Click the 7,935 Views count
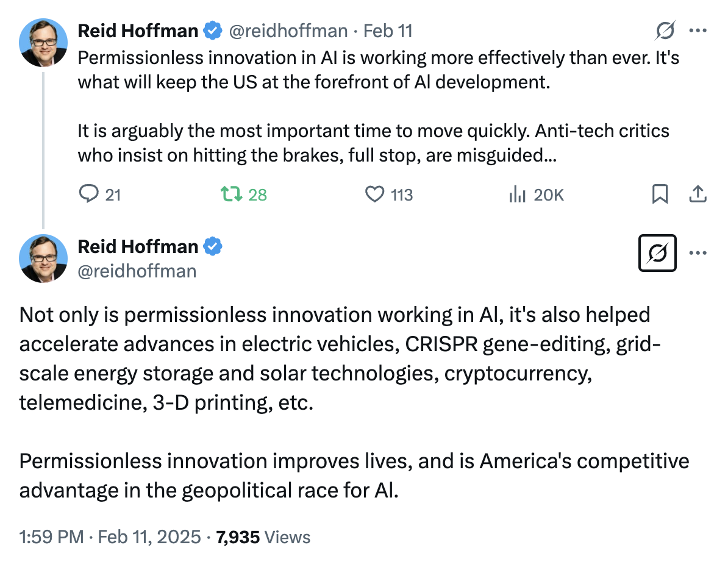The width and height of the screenshot is (728, 567). [x=263, y=537]
